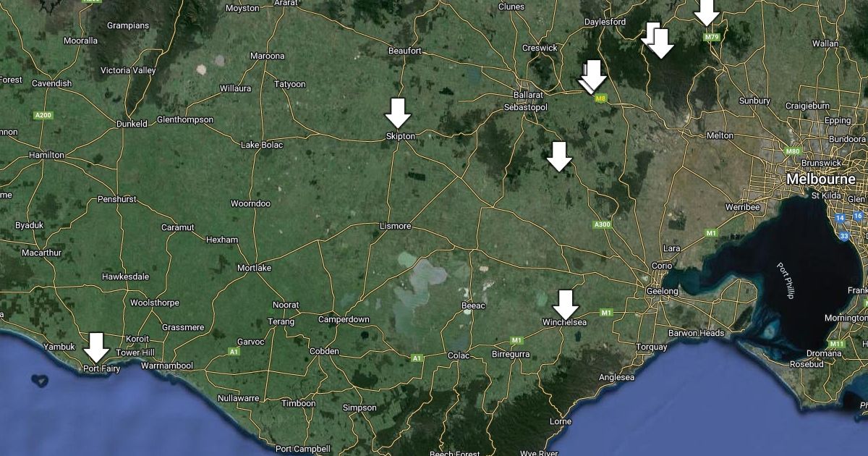Image resolution: width=868 pixels, height=456 pixels.
Task: Click the Lorne label
Action: [561, 421]
